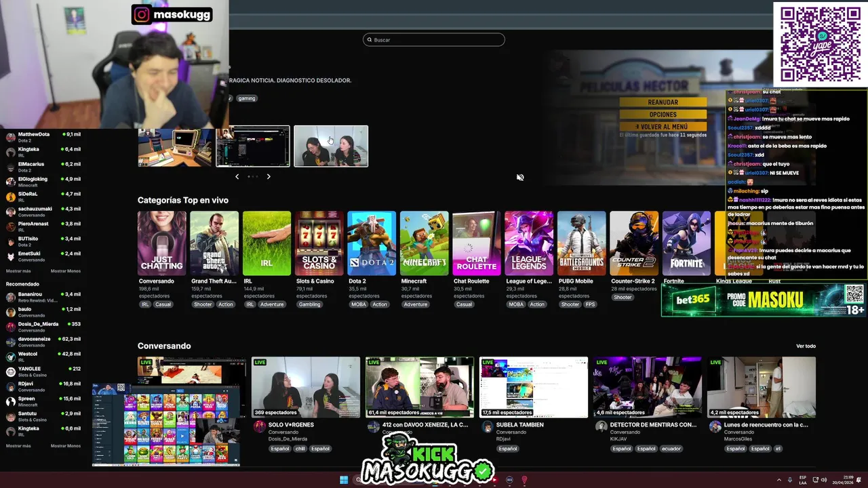This screenshot has height=488, width=868.
Task: Open the Ver todo link for Conversando
Action: [x=806, y=346]
